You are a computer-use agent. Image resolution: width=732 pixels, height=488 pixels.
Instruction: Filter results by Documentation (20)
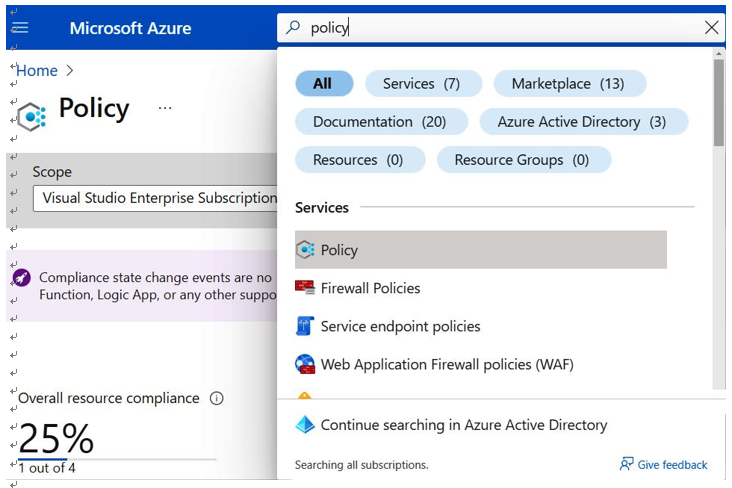381,122
